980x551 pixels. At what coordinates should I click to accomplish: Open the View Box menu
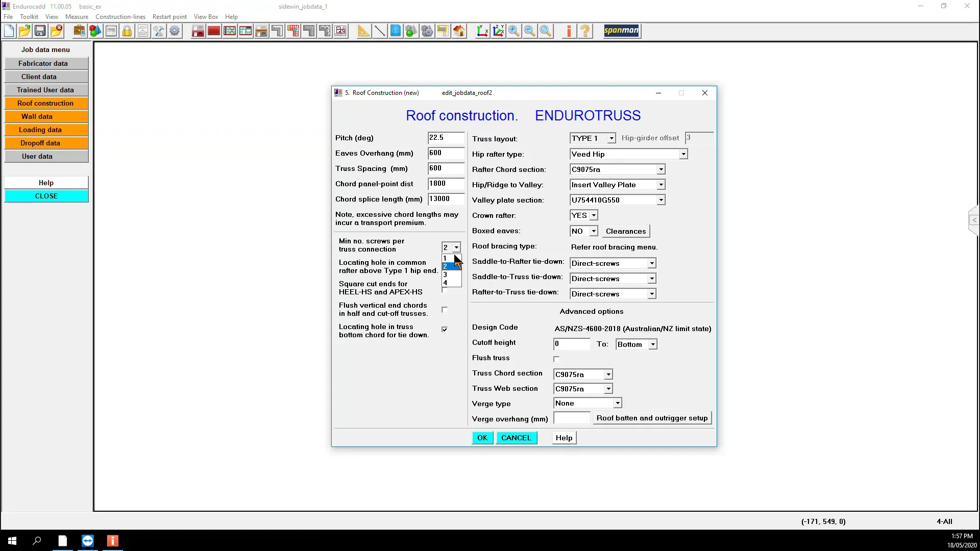coord(206,17)
